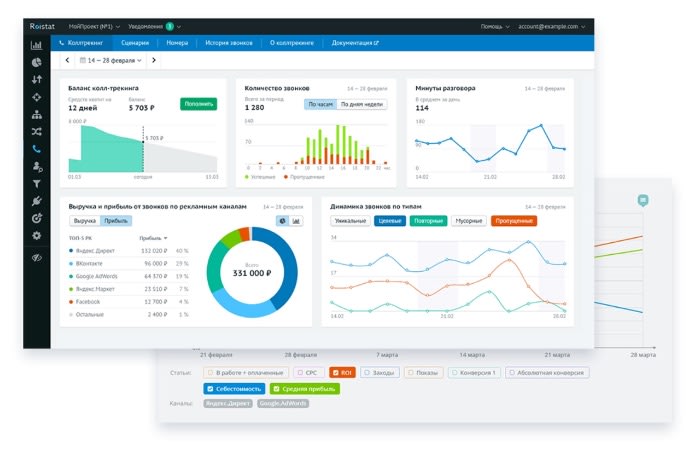Screen dimensions: 700x450
Task: Switch revenue widget to bar chart view
Action: coord(296,220)
